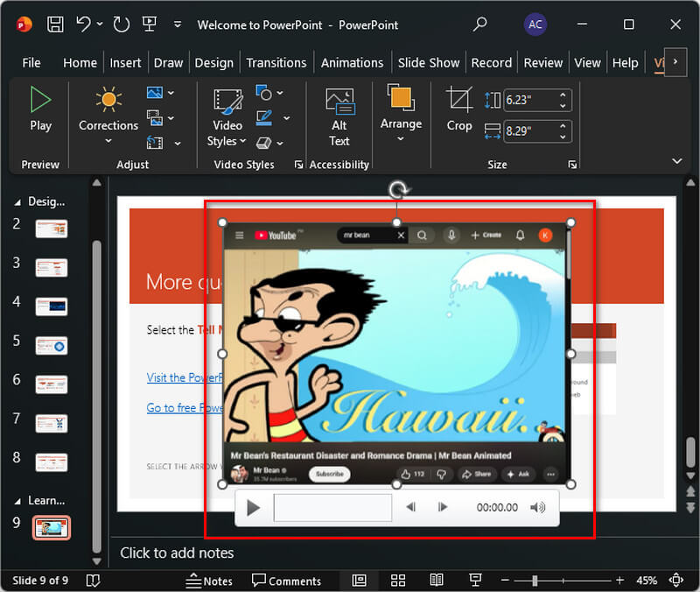Open the Arrange dropdown
The image size is (700, 592).
[401, 113]
